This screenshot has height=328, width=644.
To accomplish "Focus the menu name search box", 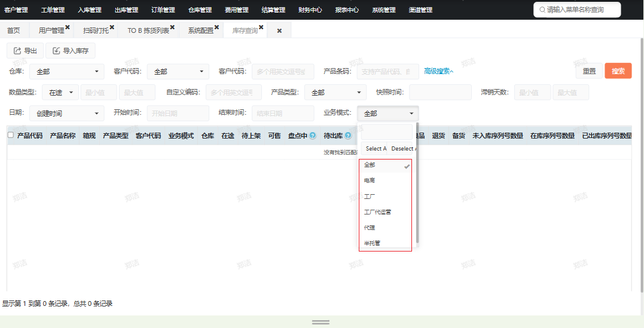I will click(x=577, y=10).
